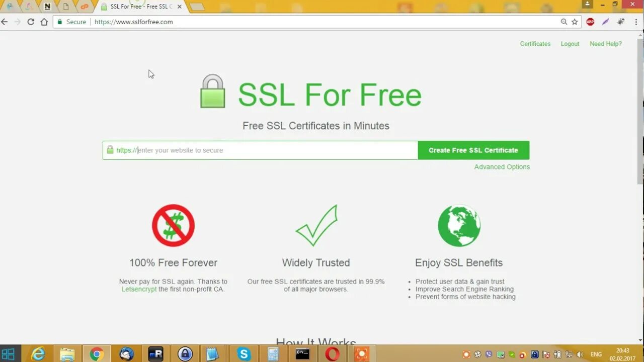Open Thunderbird from the taskbar
Screen dimensions: 644x362
coord(126,354)
